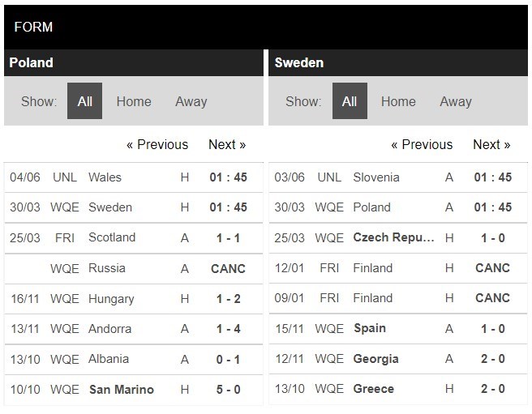Switch Poland form to Home matches

(x=134, y=101)
